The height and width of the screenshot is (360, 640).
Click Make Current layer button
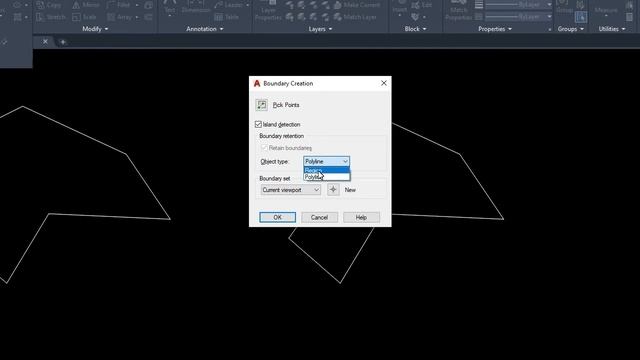coord(357,5)
